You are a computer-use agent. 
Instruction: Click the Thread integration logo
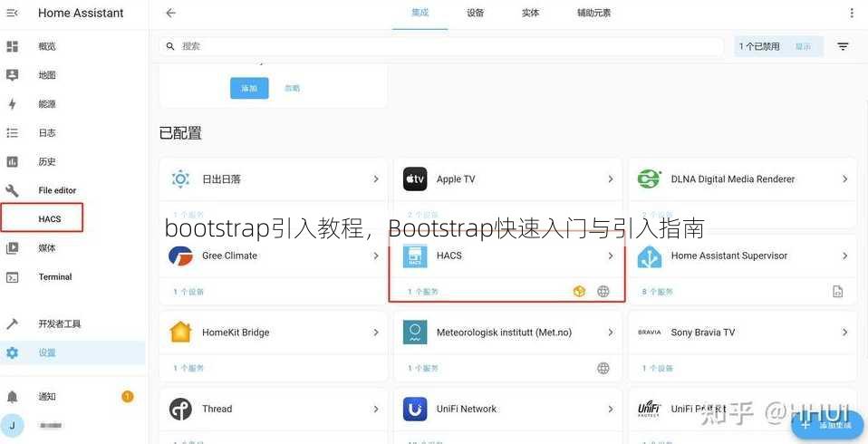tap(180, 410)
